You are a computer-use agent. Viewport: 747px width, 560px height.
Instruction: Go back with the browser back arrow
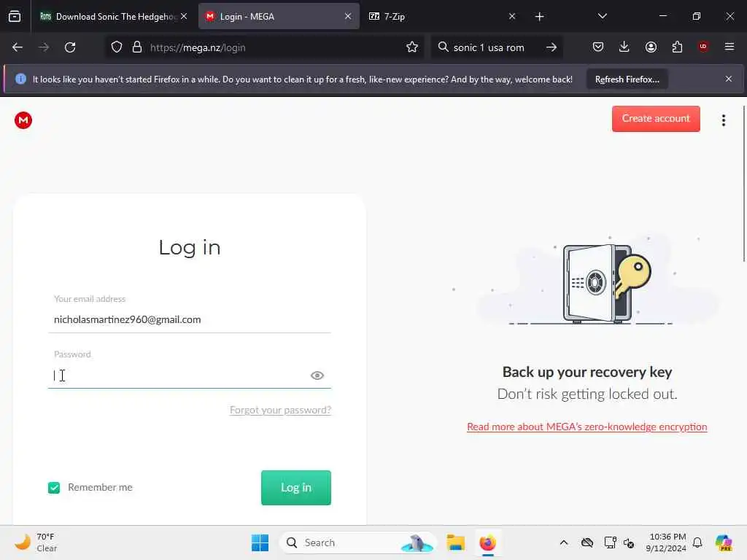pos(18,47)
